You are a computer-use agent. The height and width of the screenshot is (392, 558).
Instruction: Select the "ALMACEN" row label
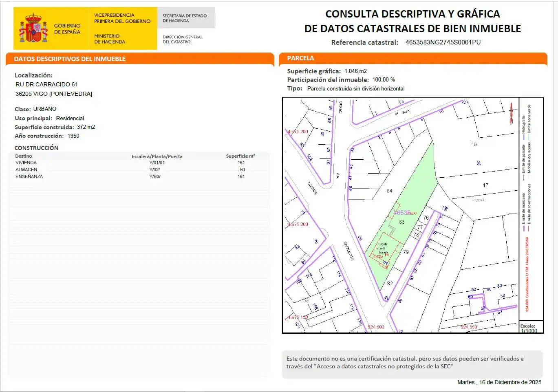click(26, 170)
